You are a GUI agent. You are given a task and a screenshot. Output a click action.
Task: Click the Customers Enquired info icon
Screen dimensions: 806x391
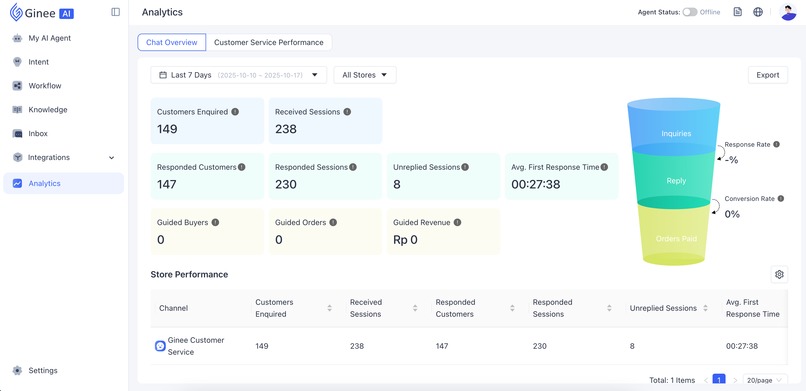tap(235, 111)
